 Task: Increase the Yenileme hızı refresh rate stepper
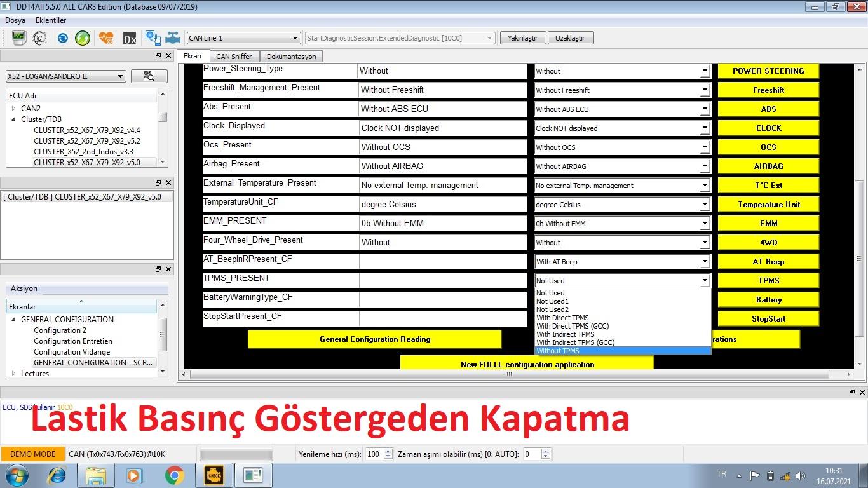point(388,451)
